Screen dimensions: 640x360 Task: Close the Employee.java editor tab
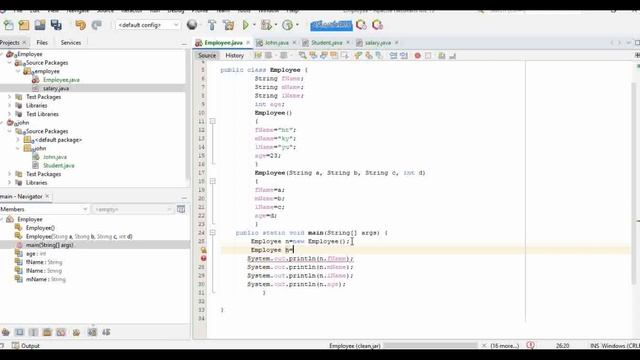point(248,42)
